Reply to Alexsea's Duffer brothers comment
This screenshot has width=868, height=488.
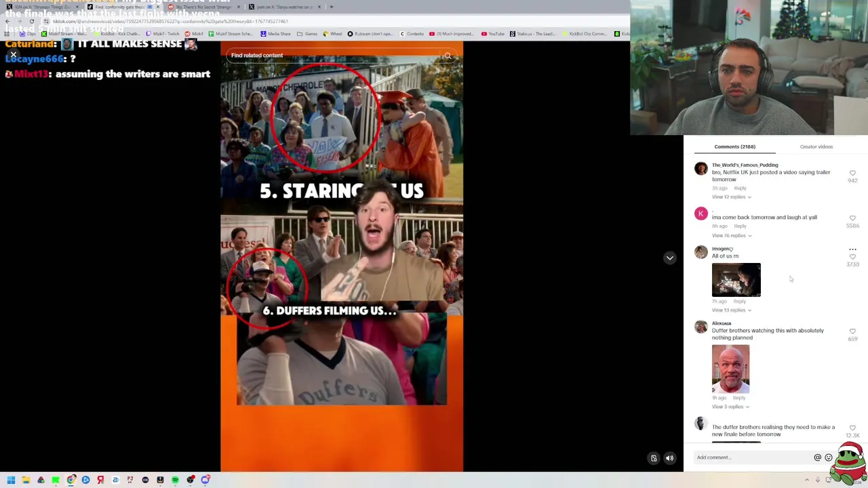click(738, 398)
